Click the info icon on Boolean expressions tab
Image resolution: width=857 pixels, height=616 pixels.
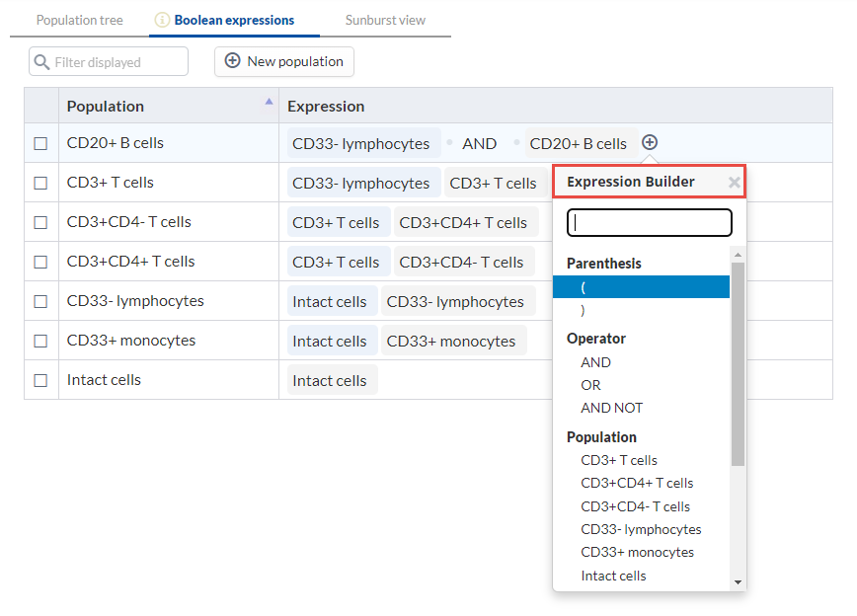163,20
